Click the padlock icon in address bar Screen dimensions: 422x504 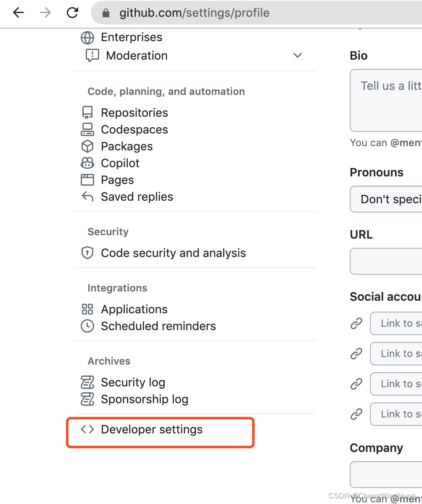click(106, 13)
